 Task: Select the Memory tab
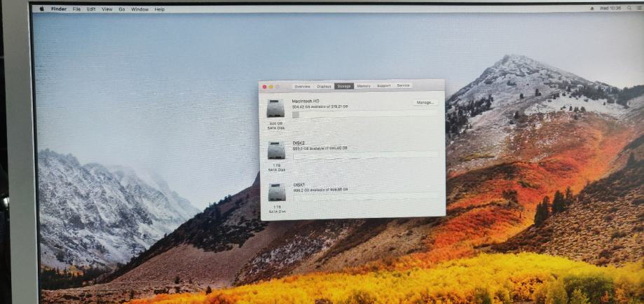(364, 86)
